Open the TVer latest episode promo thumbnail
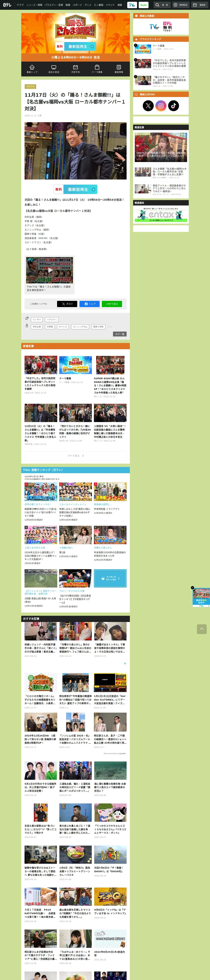Image resolution: width=210 pixels, height=980 pixels. [x=50, y=270]
